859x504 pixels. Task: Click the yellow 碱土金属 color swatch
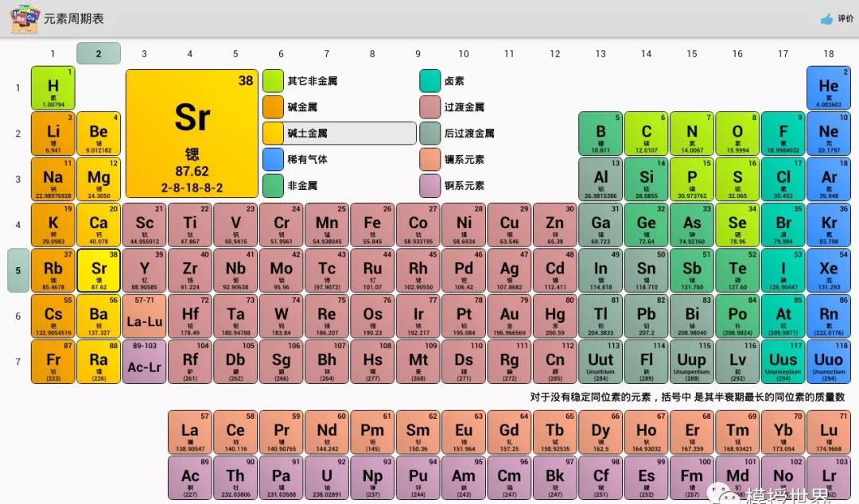(x=274, y=134)
